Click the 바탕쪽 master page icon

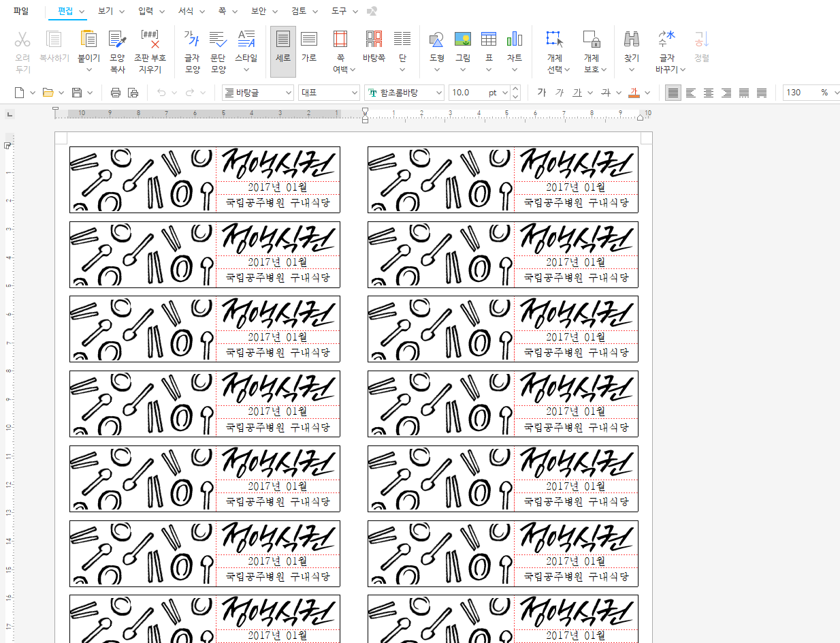click(x=374, y=40)
